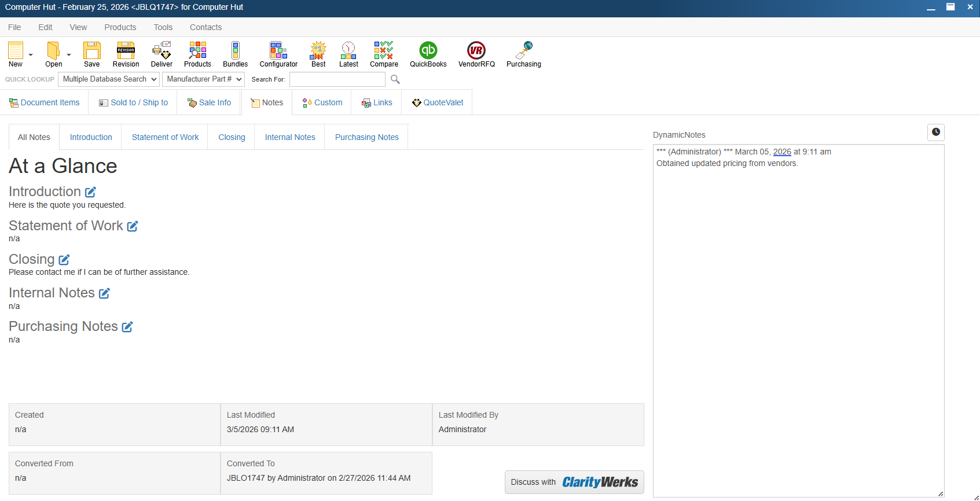980x501 pixels.
Task: Open the Tools menu
Action: tap(163, 27)
